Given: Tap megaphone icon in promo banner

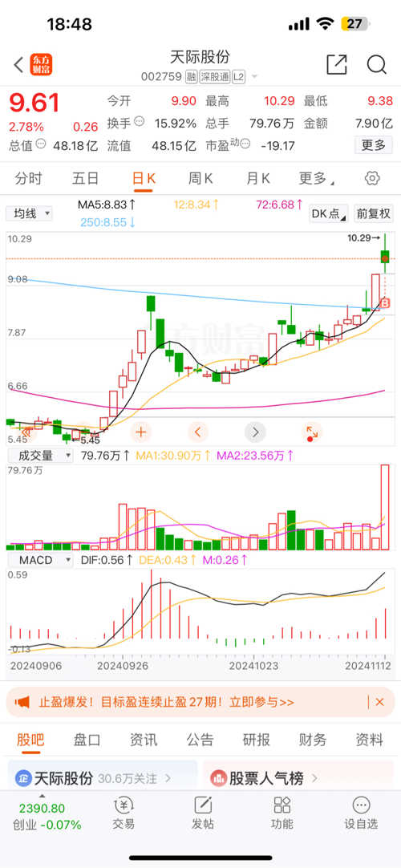Looking at the screenshot, I should coord(22,702).
